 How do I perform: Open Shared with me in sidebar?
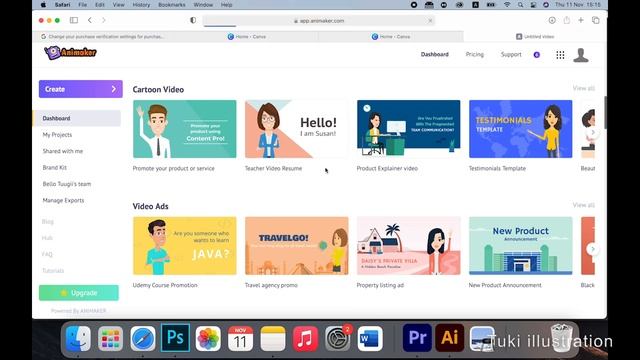tap(62, 151)
